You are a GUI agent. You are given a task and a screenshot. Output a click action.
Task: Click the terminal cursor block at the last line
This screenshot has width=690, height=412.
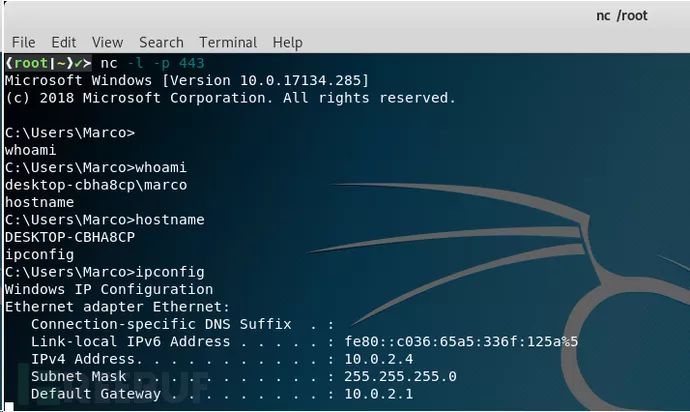click(x=9, y=407)
